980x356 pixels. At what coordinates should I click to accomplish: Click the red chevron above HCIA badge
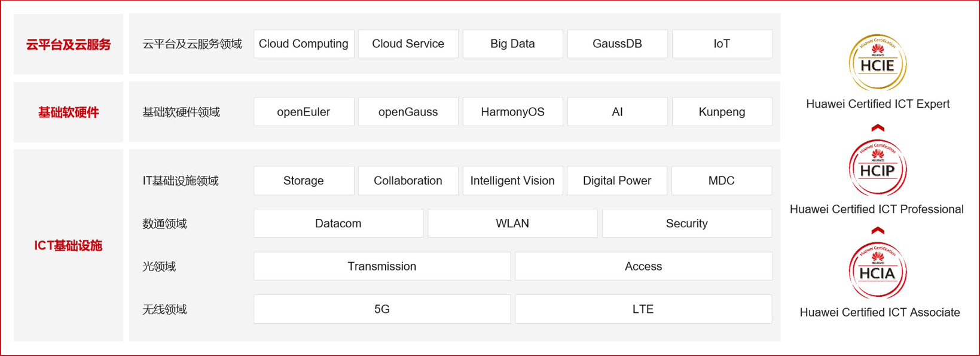point(877,230)
